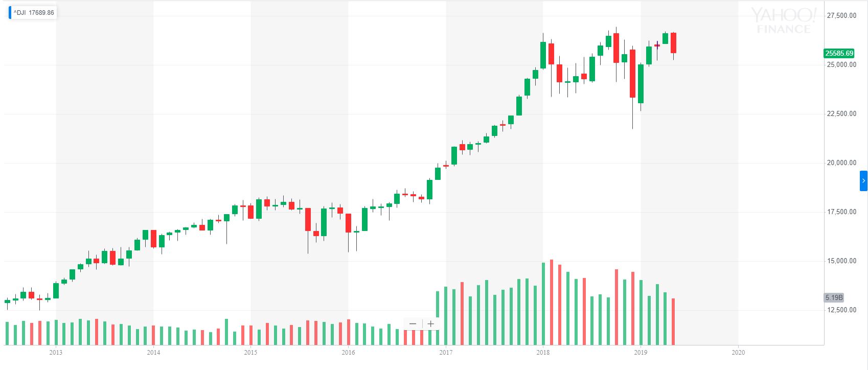Viewport: 868px width, 370px height.
Task: Click the last red candlestick on the chart
Action: point(674,43)
